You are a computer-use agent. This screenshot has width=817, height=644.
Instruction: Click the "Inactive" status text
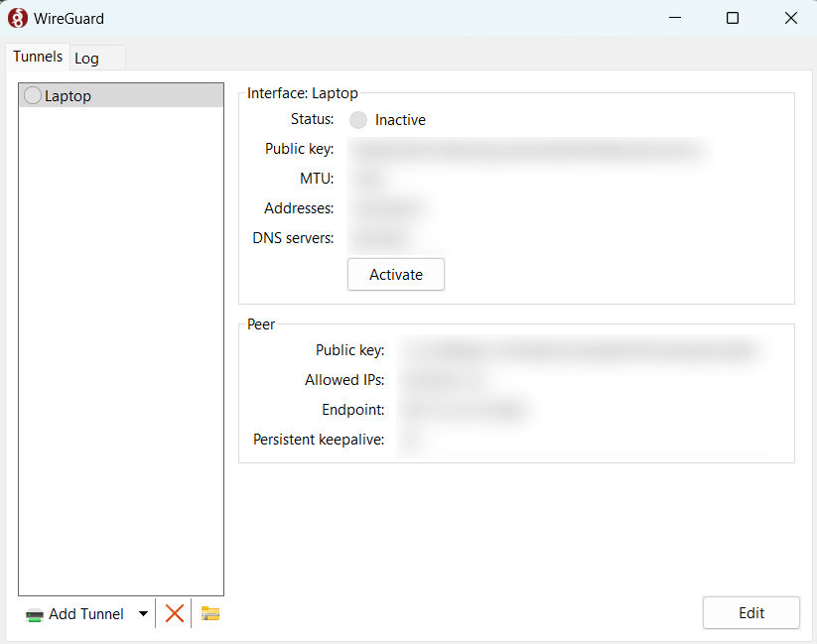pyautogui.click(x=400, y=120)
